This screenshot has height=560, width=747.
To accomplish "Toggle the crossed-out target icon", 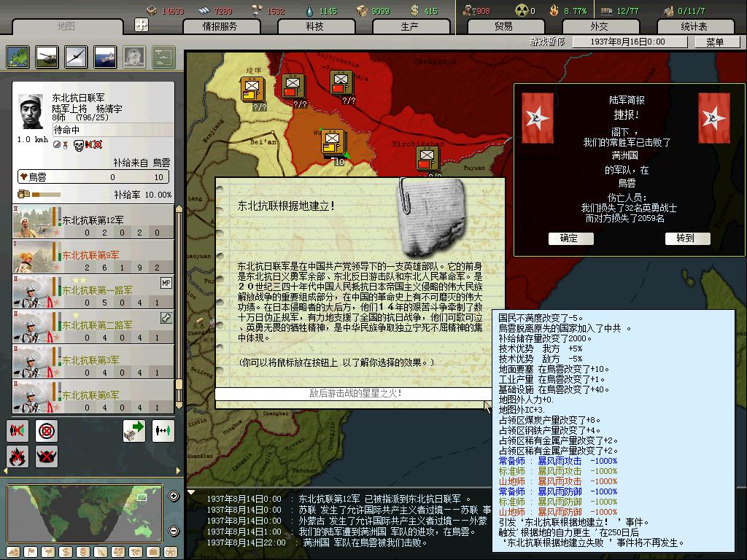I will coord(46,431).
